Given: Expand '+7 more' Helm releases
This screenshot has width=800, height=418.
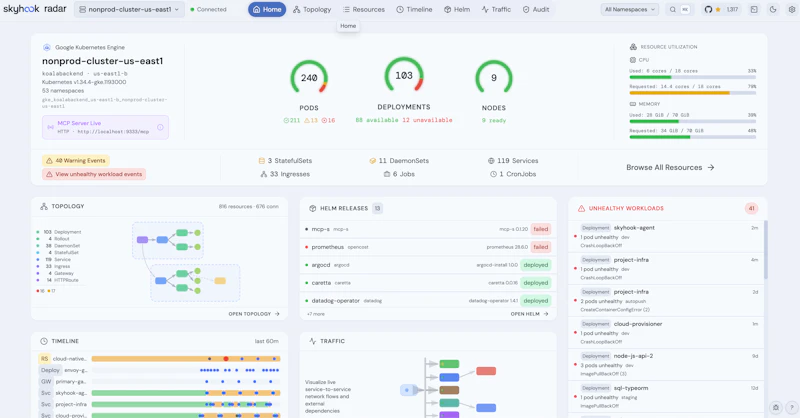Looking at the screenshot, I should coord(315,314).
